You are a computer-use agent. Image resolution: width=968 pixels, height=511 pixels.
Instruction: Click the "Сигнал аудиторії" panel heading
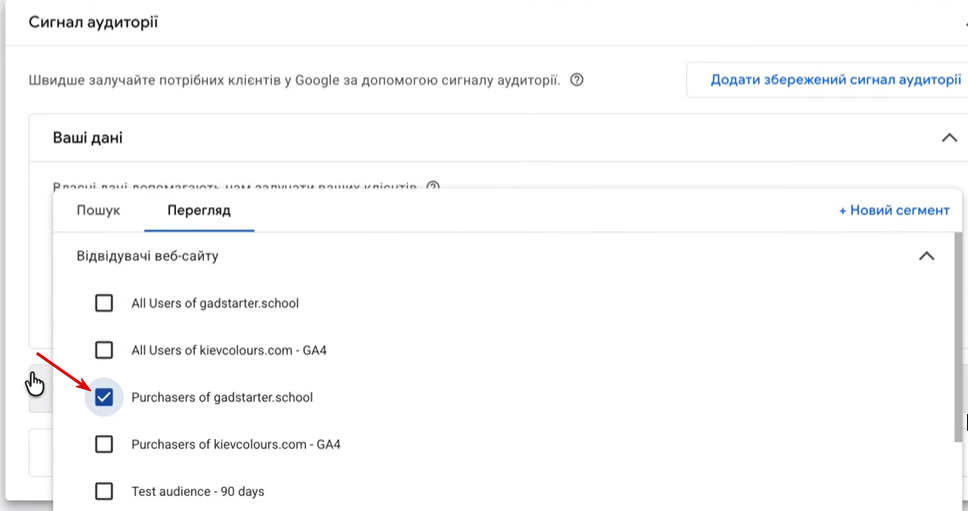click(x=93, y=22)
